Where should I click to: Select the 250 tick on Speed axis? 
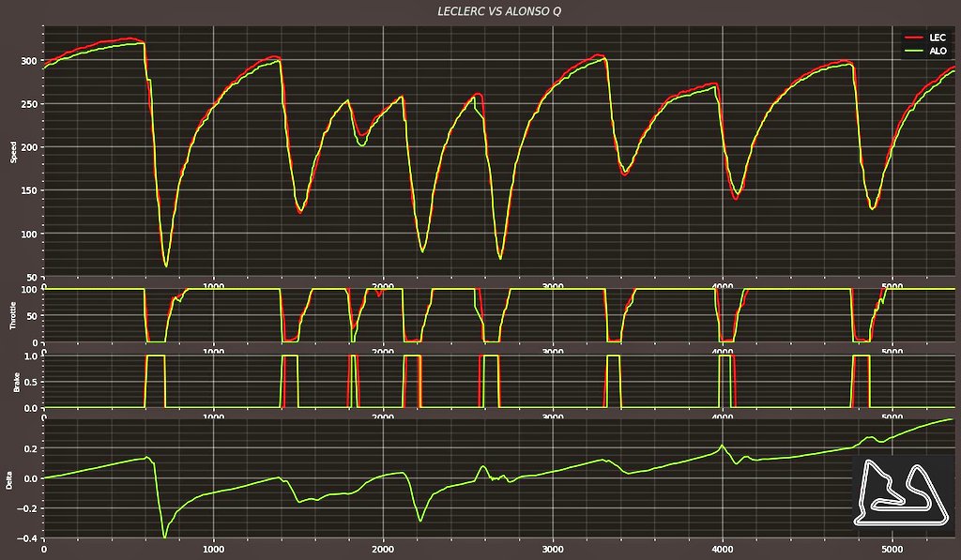[29, 104]
